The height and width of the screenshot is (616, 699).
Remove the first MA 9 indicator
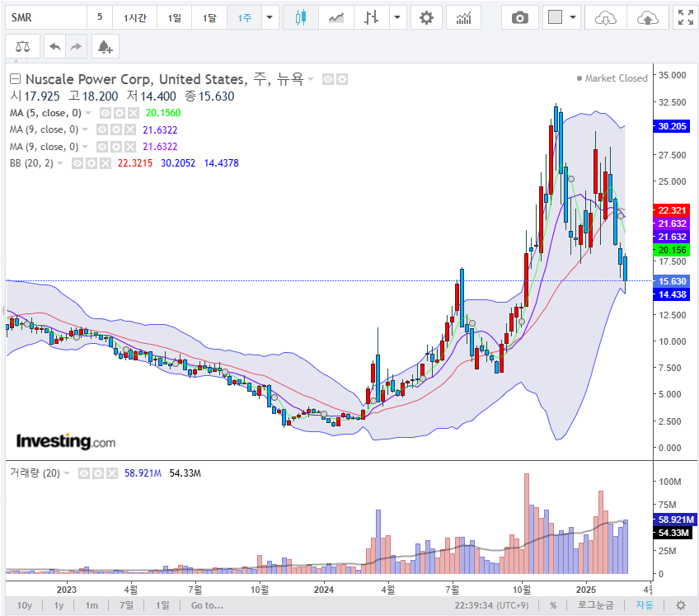click(x=130, y=129)
